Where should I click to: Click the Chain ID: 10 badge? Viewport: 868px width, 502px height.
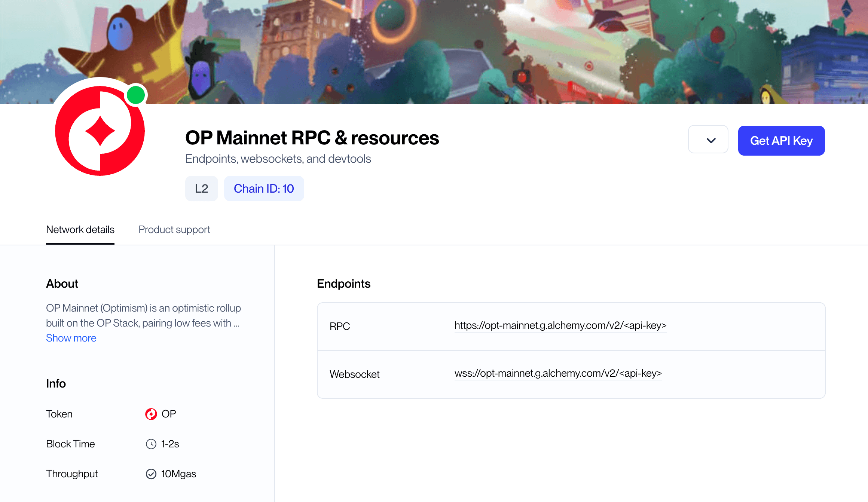(264, 189)
